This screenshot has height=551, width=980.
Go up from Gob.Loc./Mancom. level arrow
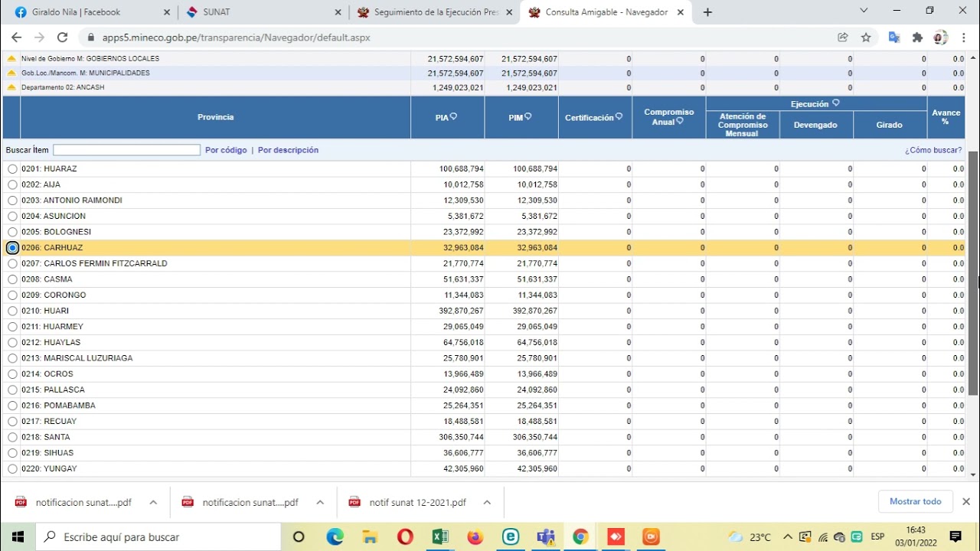click(11, 73)
